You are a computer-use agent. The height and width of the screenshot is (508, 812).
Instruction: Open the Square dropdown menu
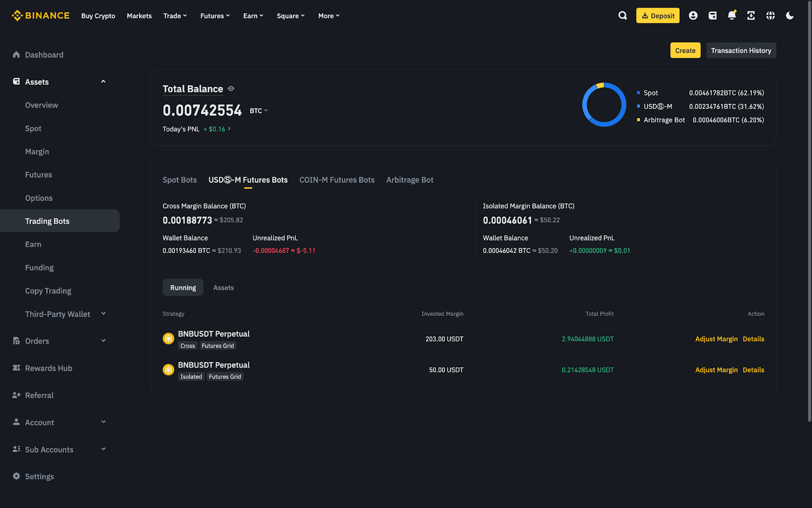click(x=291, y=16)
